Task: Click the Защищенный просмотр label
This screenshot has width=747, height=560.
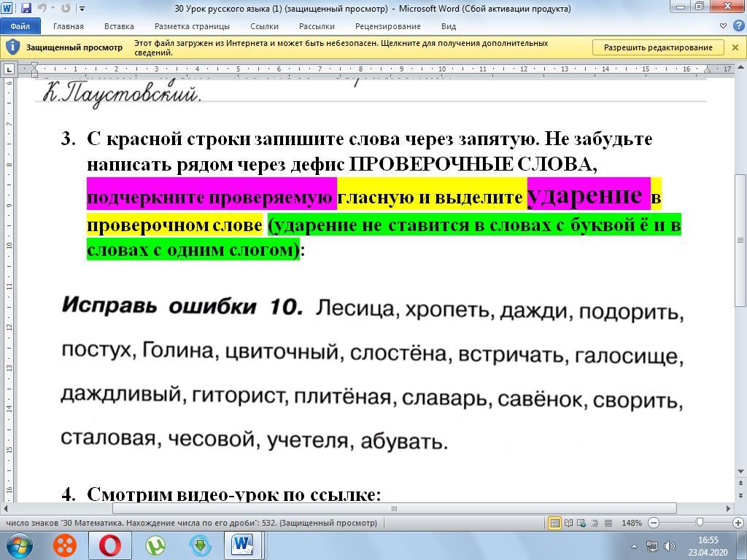Action: point(74,47)
